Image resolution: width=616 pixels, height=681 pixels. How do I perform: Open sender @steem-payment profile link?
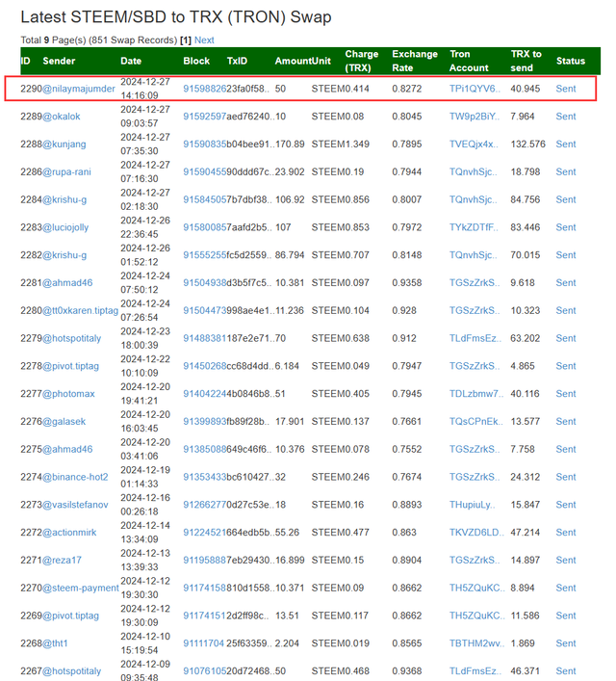click(81, 589)
